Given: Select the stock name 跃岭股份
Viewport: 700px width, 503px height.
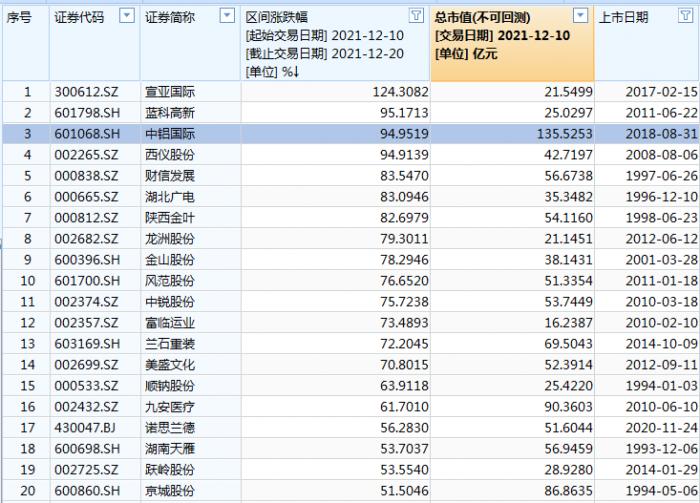Looking at the screenshot, I should tap(170, 470).
